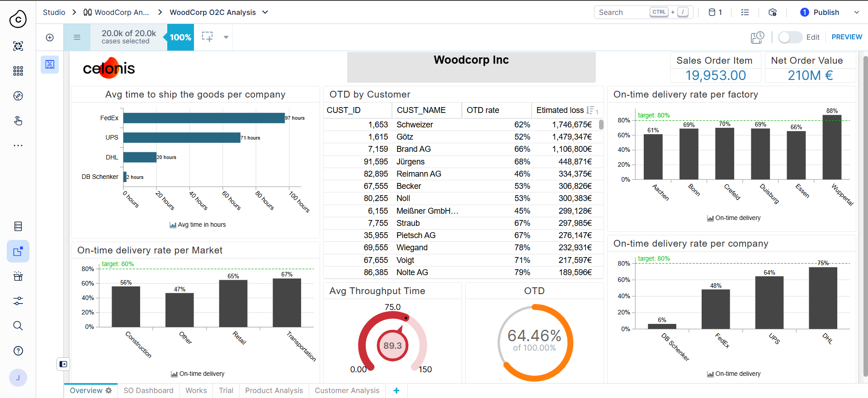
Task: Show more sidebar items via ellipsis
Action: tap(18, 145)
